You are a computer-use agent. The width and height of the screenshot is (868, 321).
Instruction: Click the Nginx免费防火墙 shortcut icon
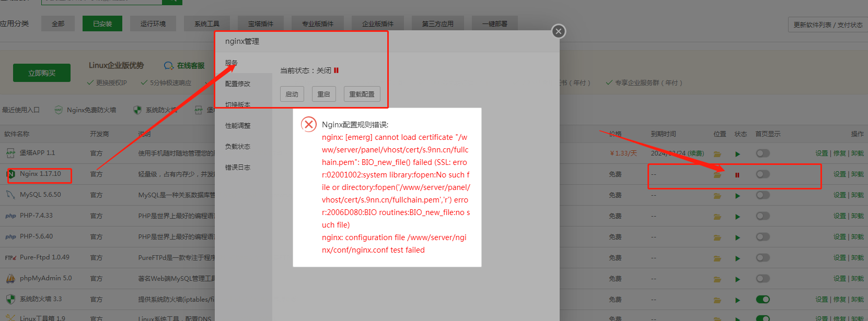point(59,110)
